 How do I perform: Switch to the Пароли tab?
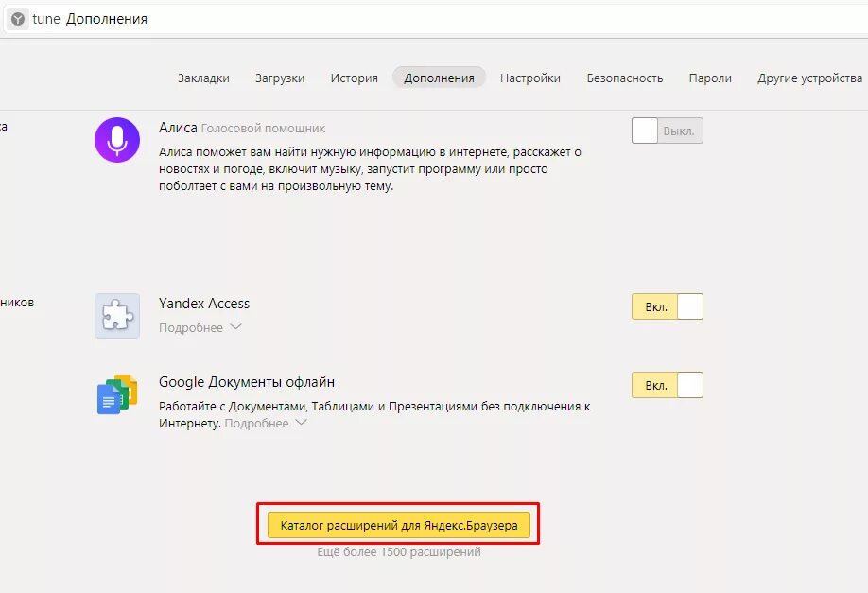[x=710, y=78]
